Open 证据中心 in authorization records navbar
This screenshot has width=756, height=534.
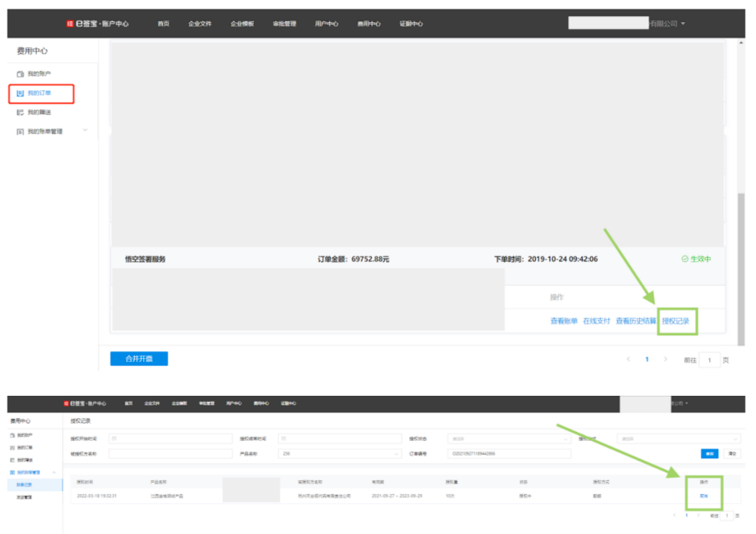(x=288, y=403)
